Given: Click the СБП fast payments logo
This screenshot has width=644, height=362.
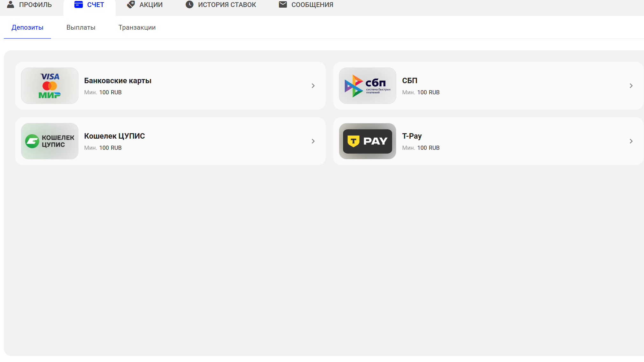Looking at the screenshot, I should (x=367, y=86).
